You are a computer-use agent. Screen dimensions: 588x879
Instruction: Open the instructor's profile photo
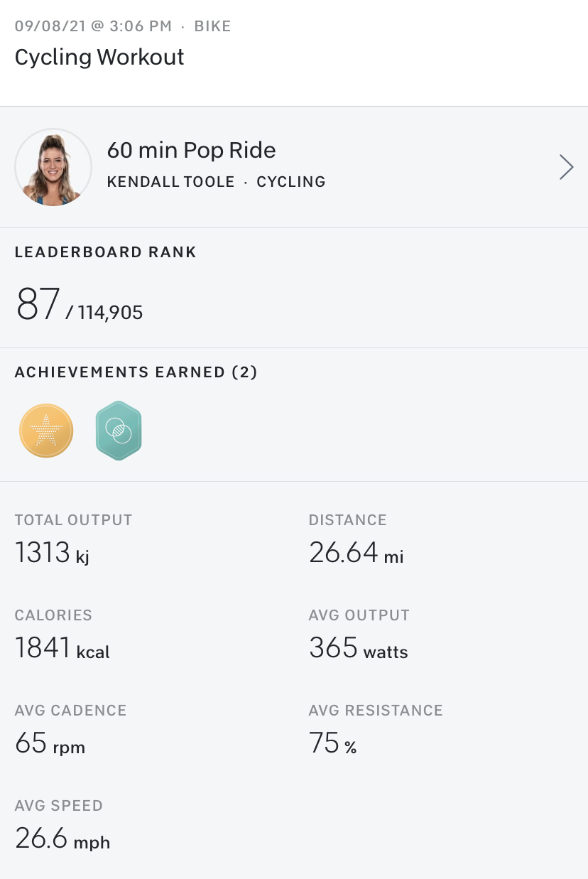coord(53,167)
